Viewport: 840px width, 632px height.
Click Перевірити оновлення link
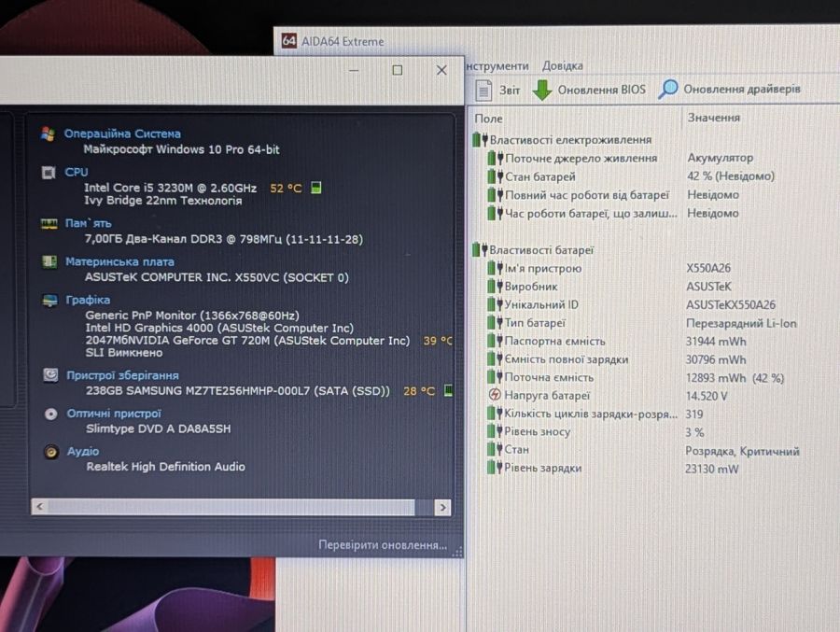click(383, 544)
